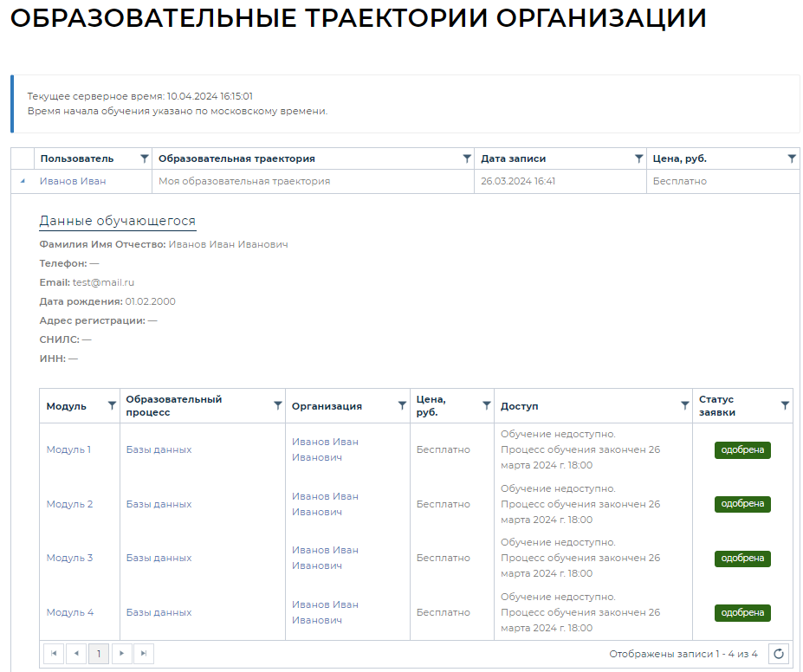This screenshot has width=803, height=672.
Task: Open filter for Пользователь column
Action: [x=145, y=159]
